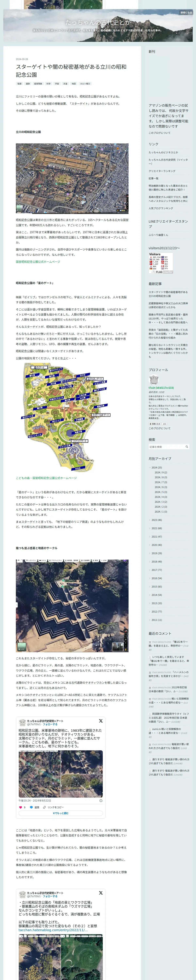Image resolution: width=196 pixels, height=980 pixels.
Task: Select the カルト権力 tag
Action: pyautogui.click(x=85, y=84)
